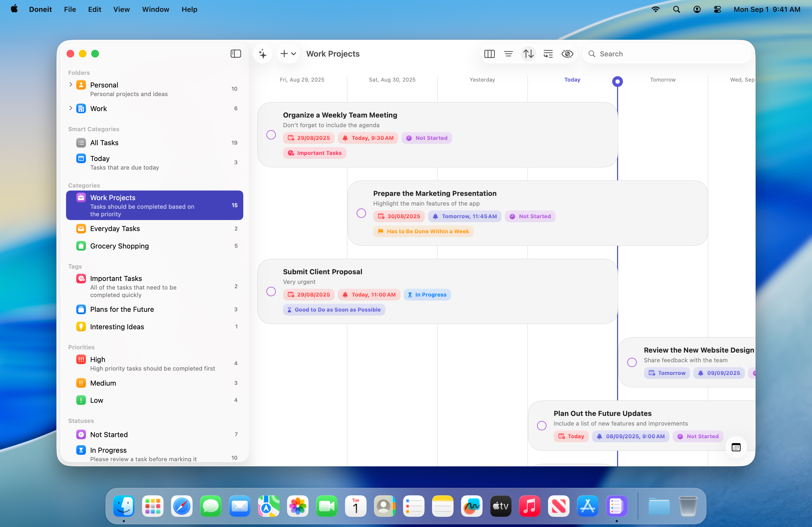Expand the Personal folder chevron
Viewport: 812px width, 527px height.
point(71,85)
